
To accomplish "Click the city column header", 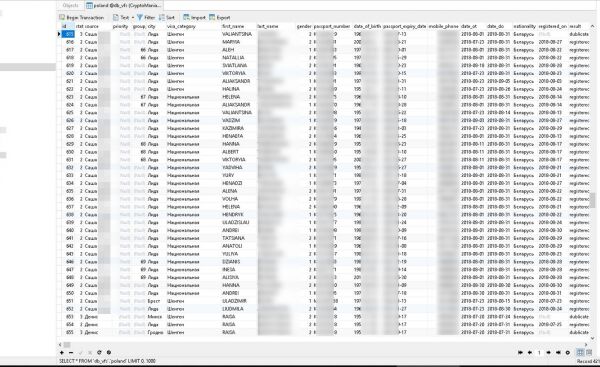I will pyautogui.click(x=152, y=26).
